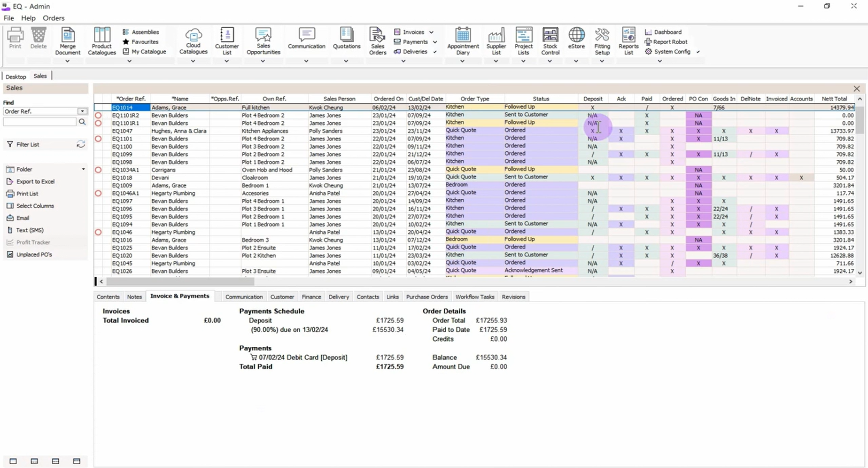The image size is (868, 468).
Task: Open the Order Ref. find dropdown
Action: (82, 111)
